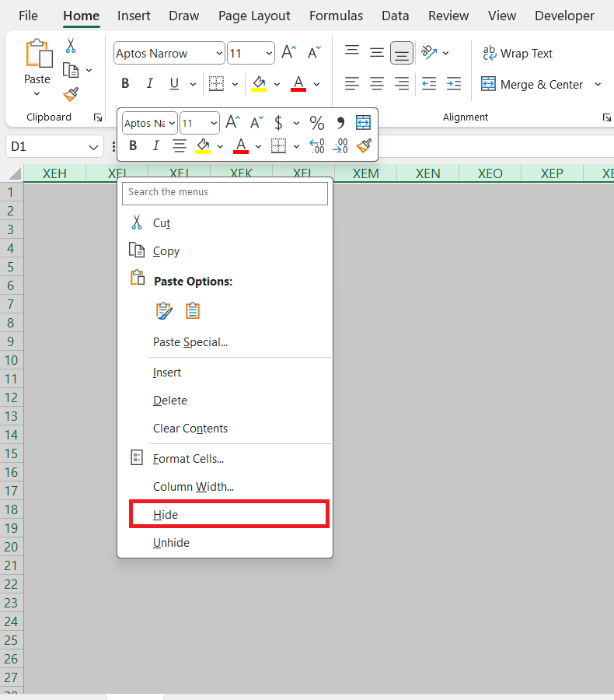
Task: Select the Format Painter brush in ribbon
Action: click(x=71, y=94)
